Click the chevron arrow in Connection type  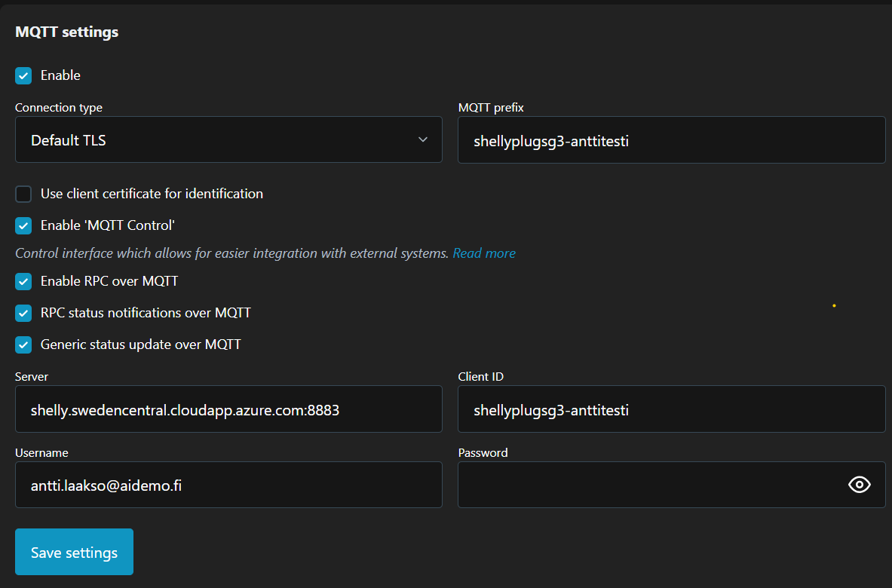pos(423,139)
